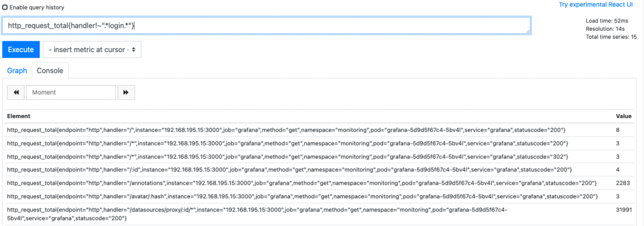Select the row with handler="/:id"

[x=319, y=169]
